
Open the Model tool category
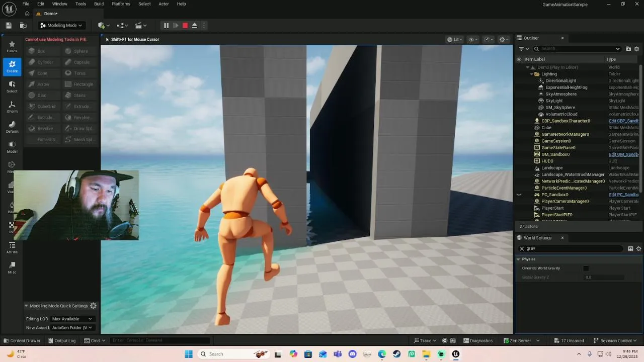pyautogui.click(x=12, y=147)
